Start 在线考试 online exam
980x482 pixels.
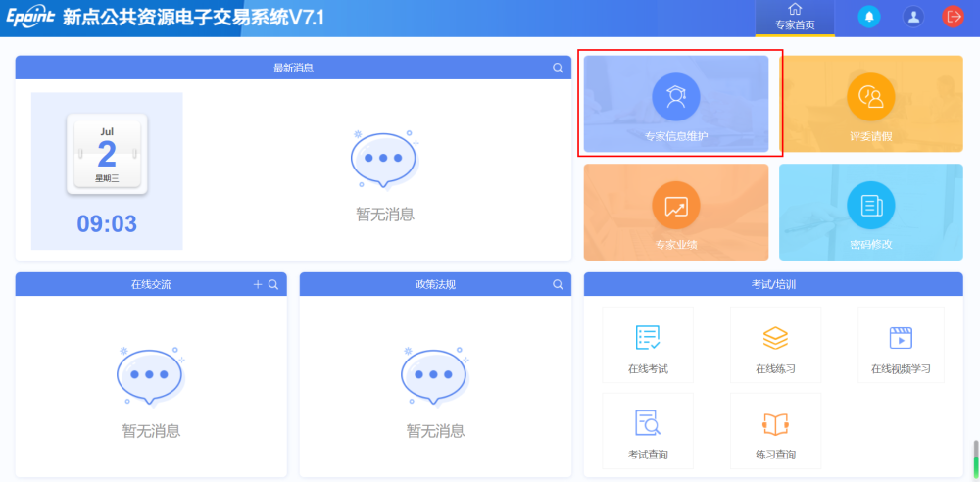tap(648, 346)
